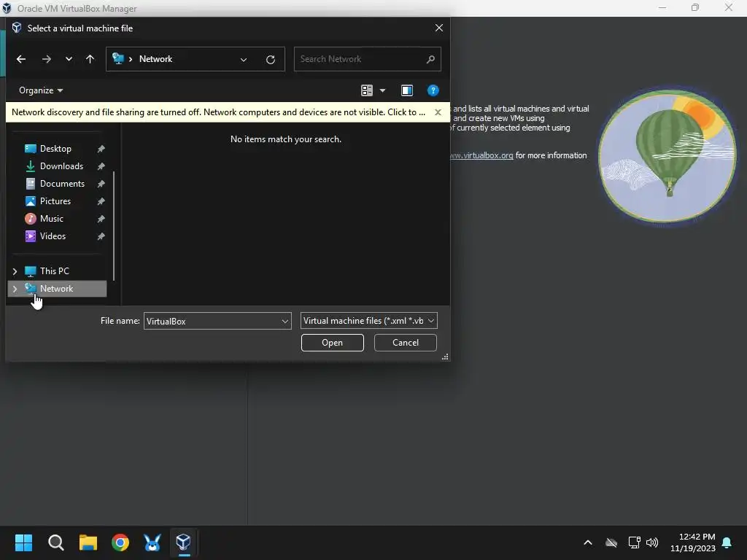747x560 pixels.
Task: Click the Cancel button
Action: pos(406,343)
